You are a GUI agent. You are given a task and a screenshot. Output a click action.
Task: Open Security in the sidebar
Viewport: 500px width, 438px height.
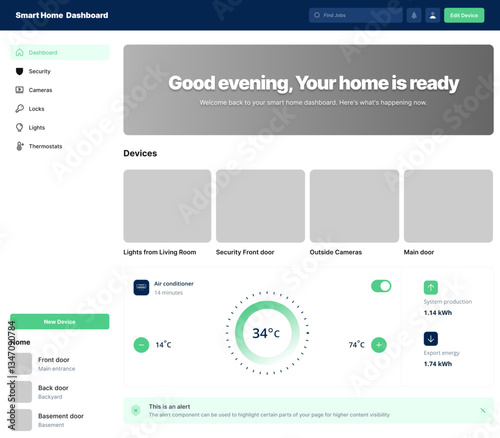pyautogui.click(x=60, y=71)
